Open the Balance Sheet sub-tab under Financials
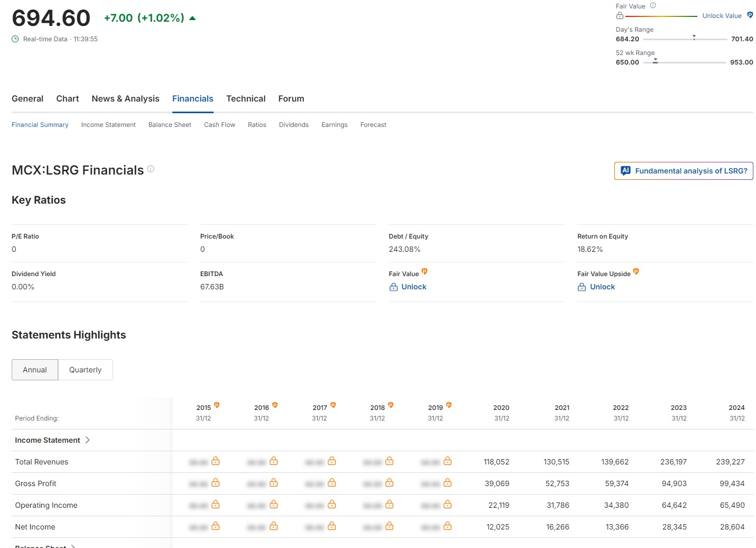This screenshot has height=548, width=756. (170, 125)
